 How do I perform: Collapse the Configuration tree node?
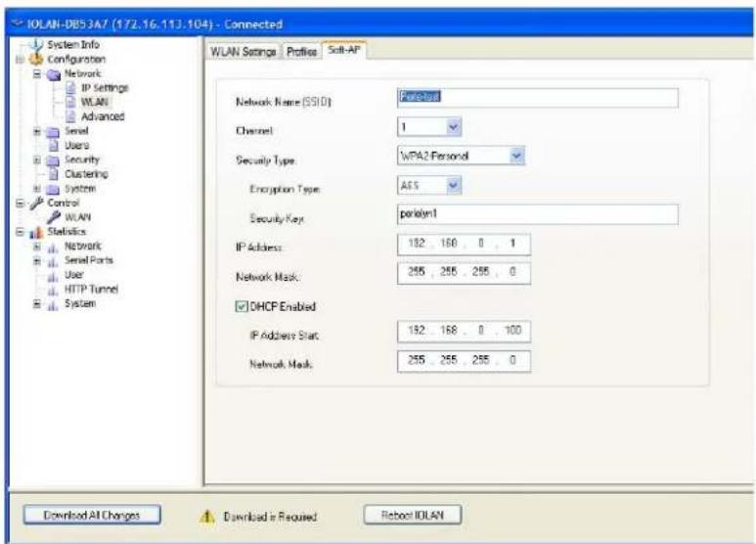tap(20, 60)
